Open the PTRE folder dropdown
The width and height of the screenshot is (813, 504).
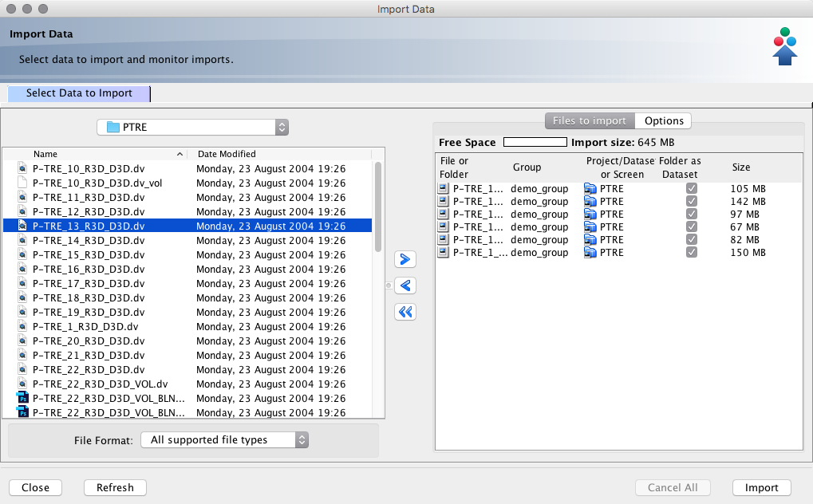tap(192, 127)
